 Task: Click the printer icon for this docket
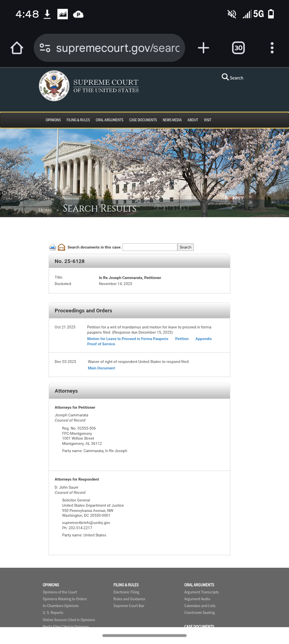click(53, 247)
